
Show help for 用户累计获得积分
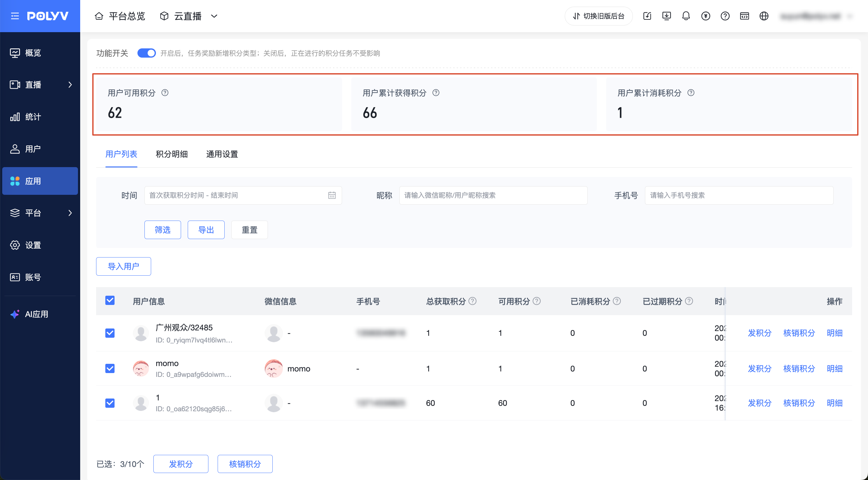point(436,93)
